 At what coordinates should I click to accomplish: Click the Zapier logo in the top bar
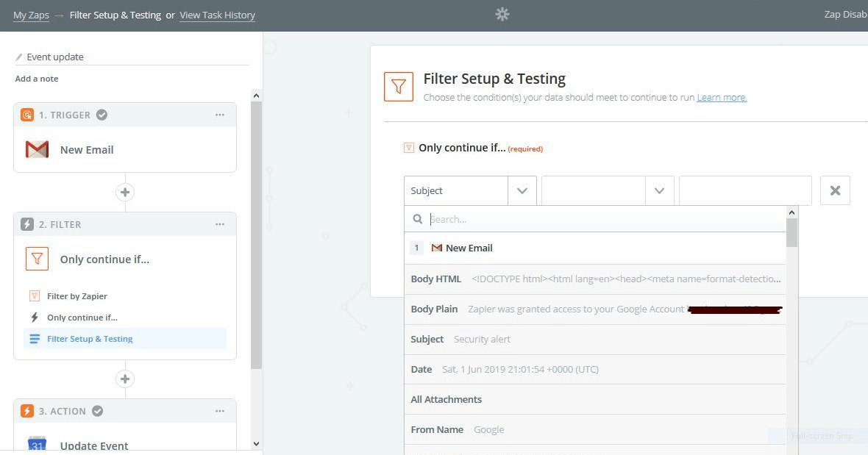point(502,14)
